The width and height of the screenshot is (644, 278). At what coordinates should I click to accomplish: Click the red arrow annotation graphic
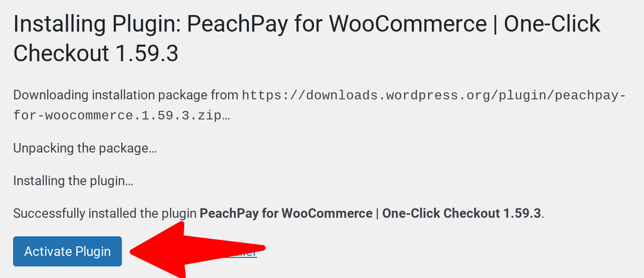[197, 249]
